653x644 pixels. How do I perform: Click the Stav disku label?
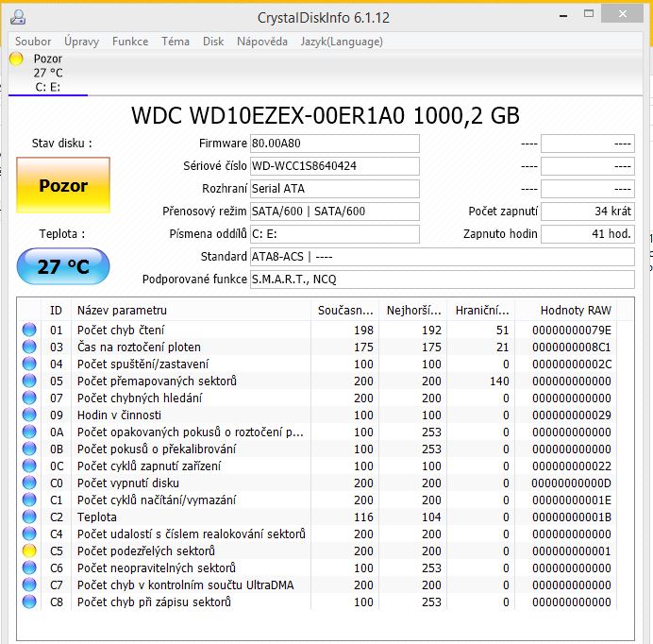click(62, 144)
